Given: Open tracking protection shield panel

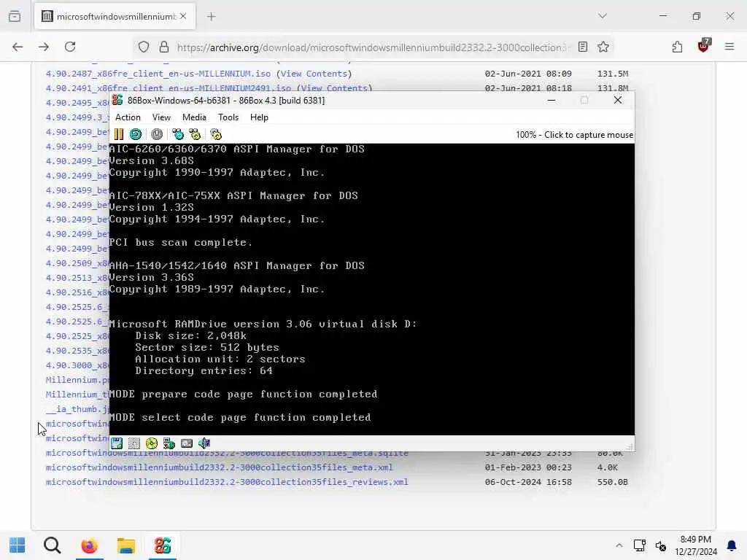Looking at the screenshot, I should pos(144,47).
